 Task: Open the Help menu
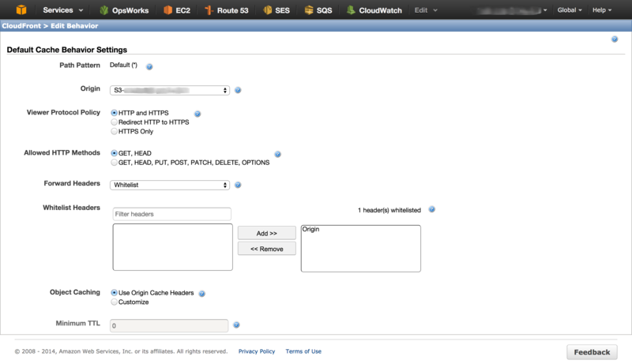(x=602, y=10)
